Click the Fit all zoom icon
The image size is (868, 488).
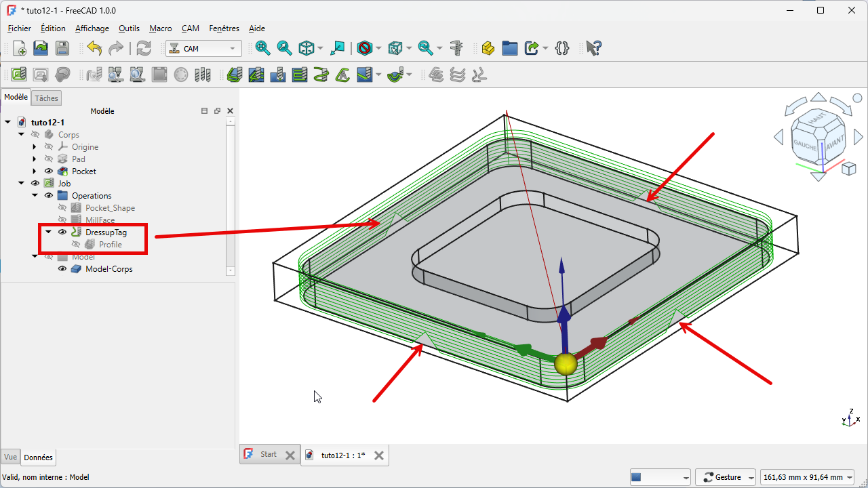(262, 48)
